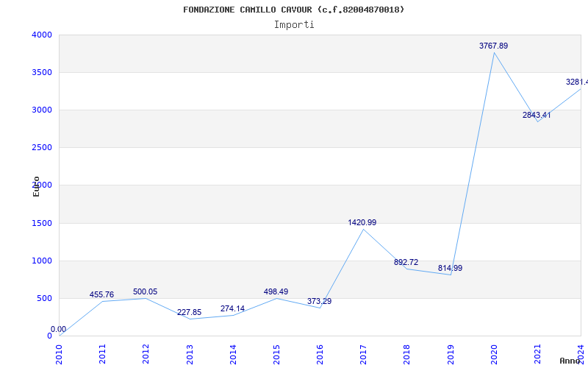This screenshot has height=368, width=588.
Task: Click the 2020 x-axis year label
Action: [x=494, y=354]
